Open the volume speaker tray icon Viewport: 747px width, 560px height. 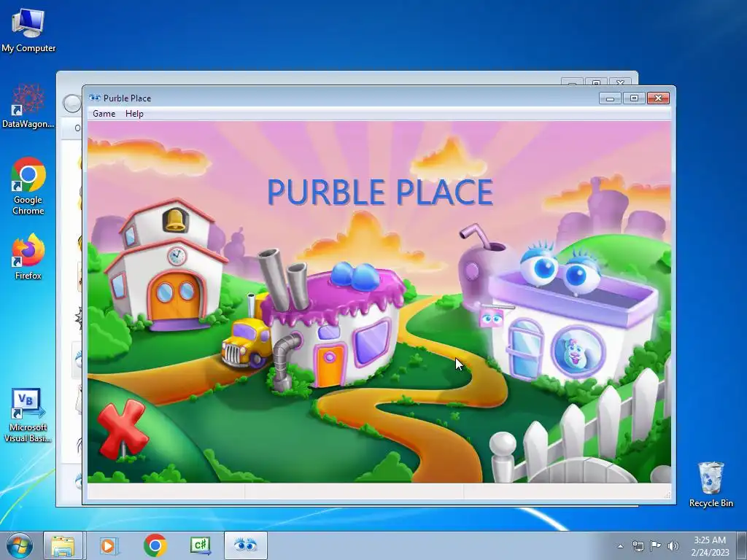[673, 546]
